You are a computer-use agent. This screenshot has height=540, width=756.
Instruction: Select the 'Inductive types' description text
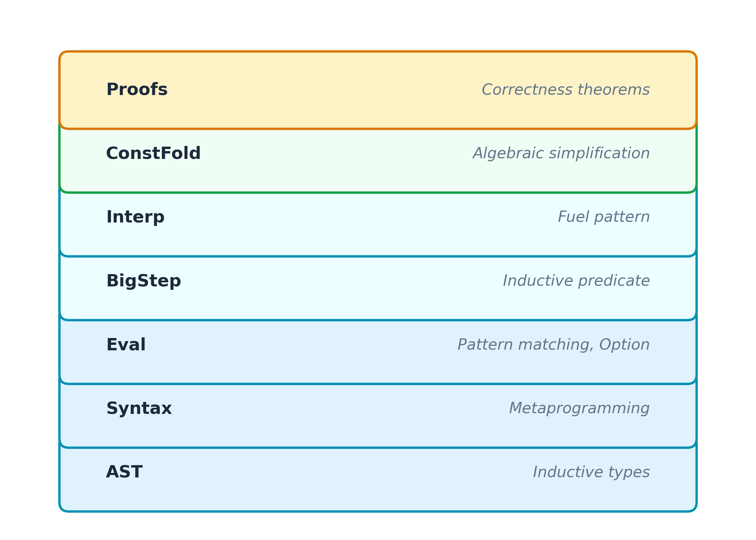(x=591, y=472)
